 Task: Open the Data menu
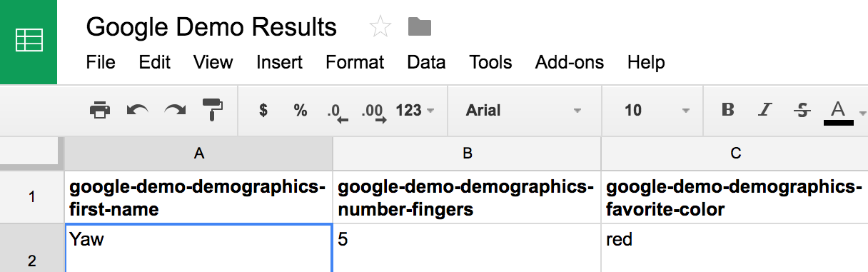click(427, 62)
